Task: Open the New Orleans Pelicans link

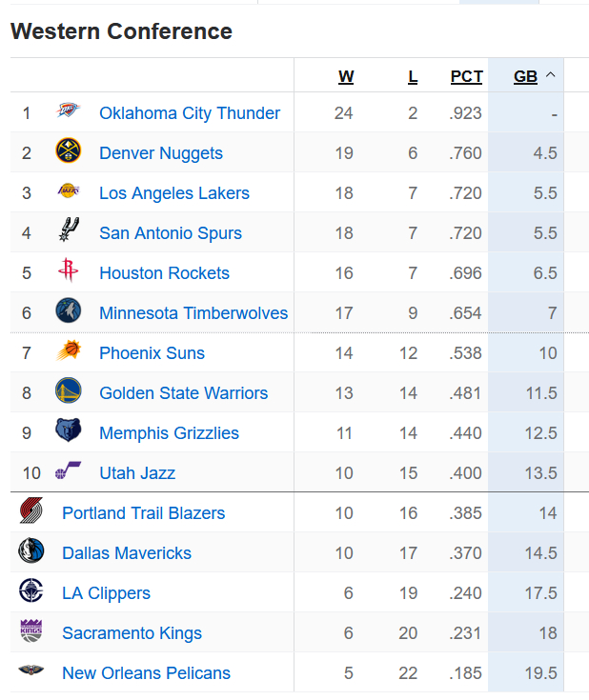Action: [x=146, y=673]
